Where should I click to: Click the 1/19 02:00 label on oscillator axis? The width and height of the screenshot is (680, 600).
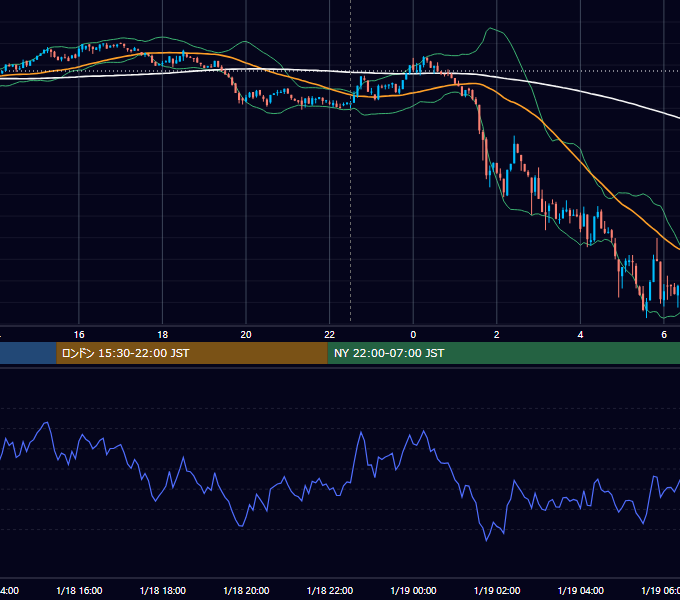[x=497, y=590]
